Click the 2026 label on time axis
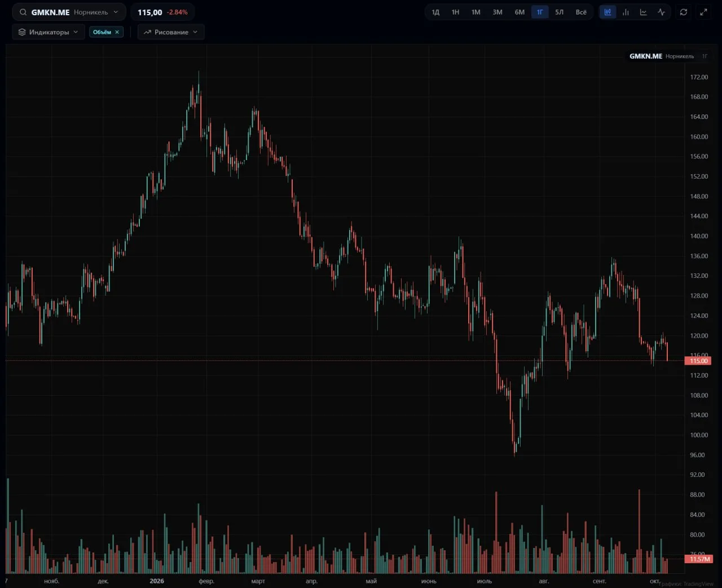This screenshot has height=588, width=722. click(157, 581)
